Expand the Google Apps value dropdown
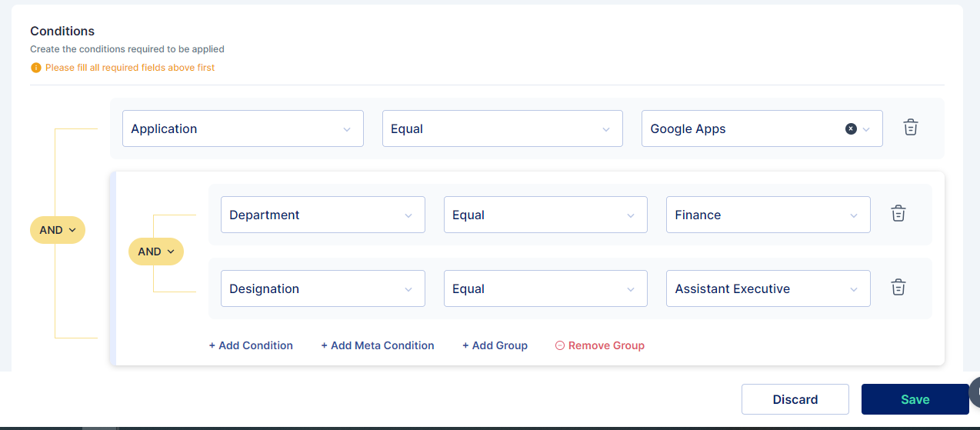Image resolution: width=980 pixels, height=430 pixels. 867,129
